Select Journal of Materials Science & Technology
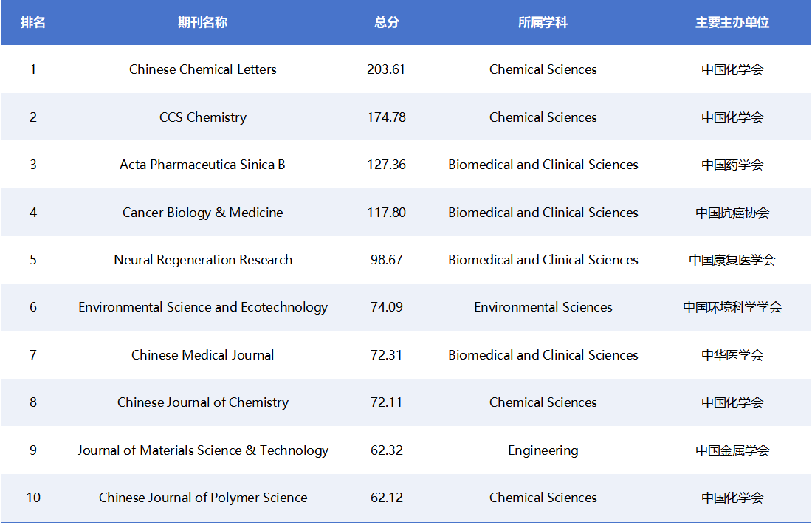Image resolution: width=812 pixels, height=525 pixels. [x=202, y=450]
